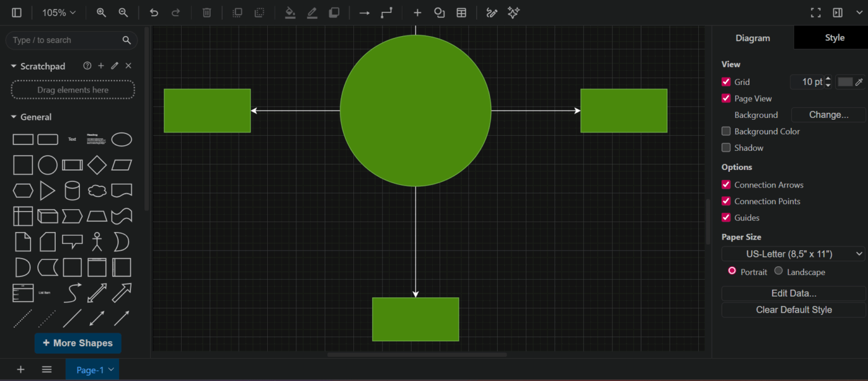Viewport: 868px width, 381px height.
Task: Open the US-Letter paper size dropdown
Action: 794,254
